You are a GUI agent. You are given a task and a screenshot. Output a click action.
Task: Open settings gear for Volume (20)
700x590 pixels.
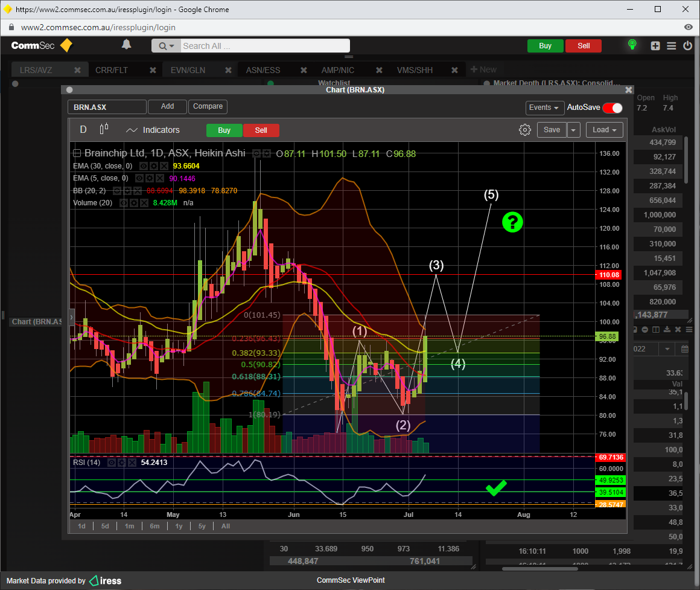click(134, 203)
